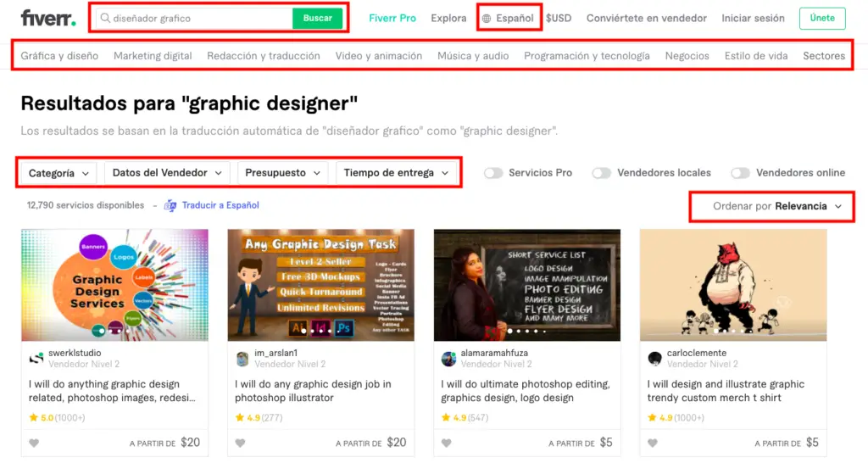
Task: Open carloclemente's profile avatar
Action: click(655, 359)
